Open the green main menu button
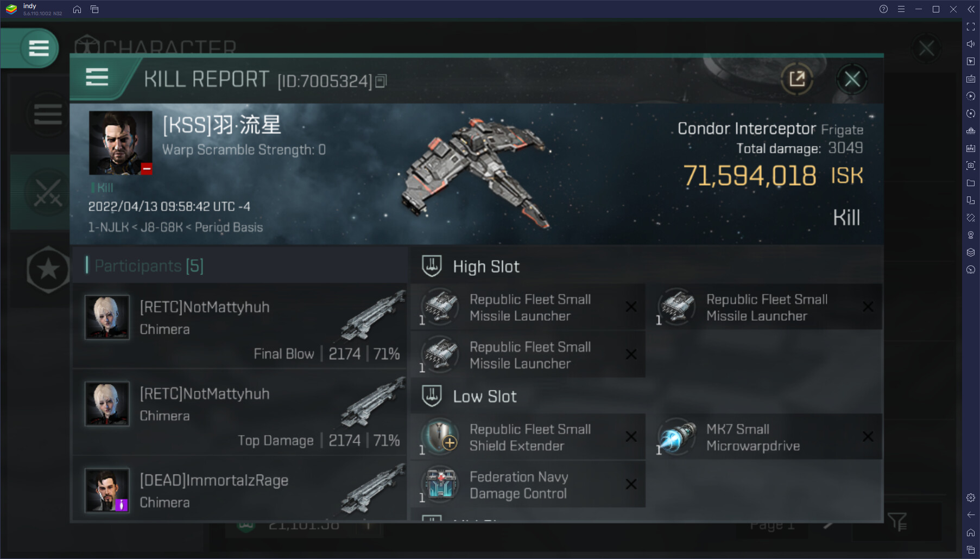 coord(39,48)
